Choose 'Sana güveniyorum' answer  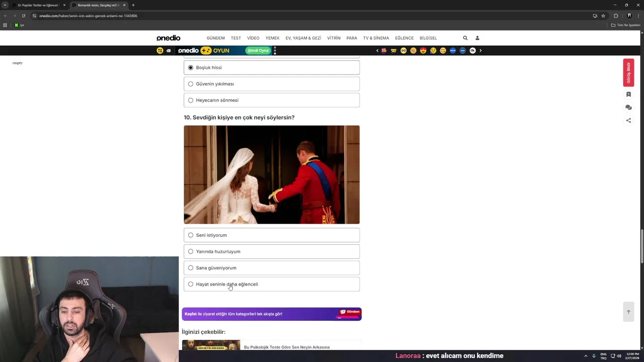point(272,267)
